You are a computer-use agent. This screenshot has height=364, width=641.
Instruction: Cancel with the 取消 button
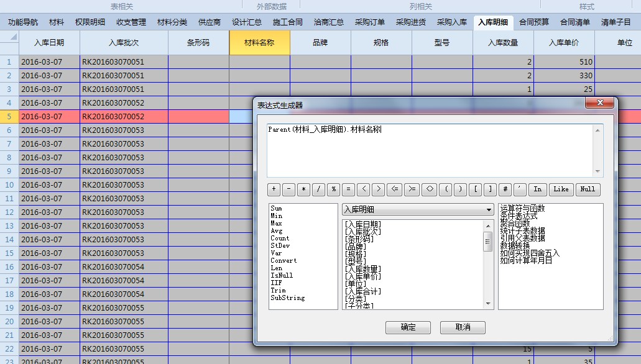[463, 327]
